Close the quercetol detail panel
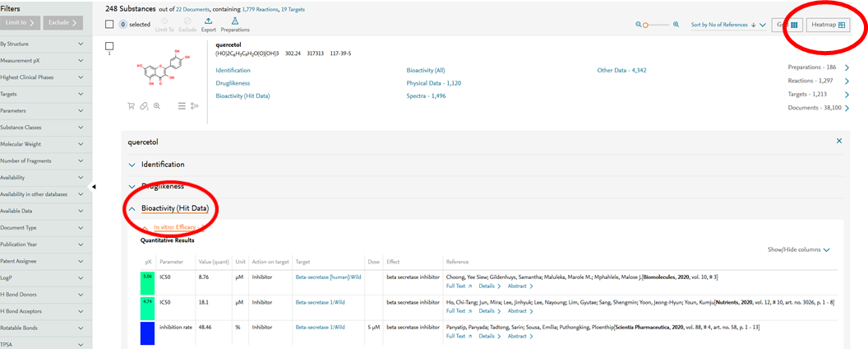Image resolution: width=868 pixels, height=349 pixels. pos(838,142)
